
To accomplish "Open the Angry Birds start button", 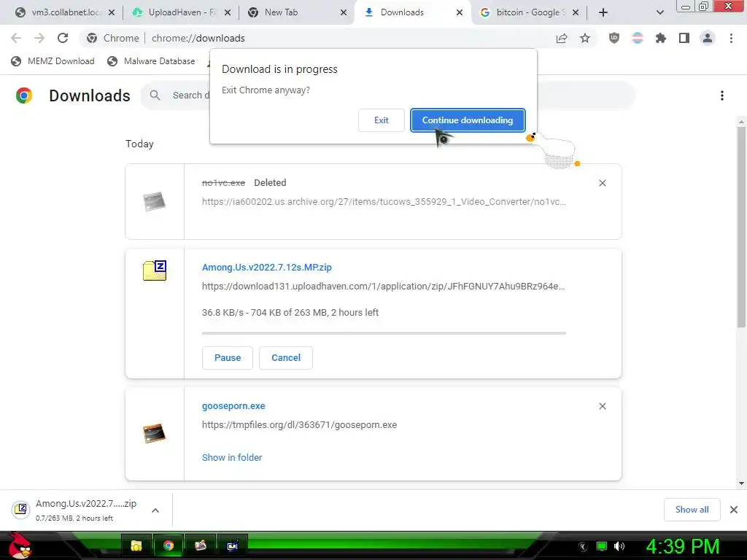I will [x=20, y=545].
